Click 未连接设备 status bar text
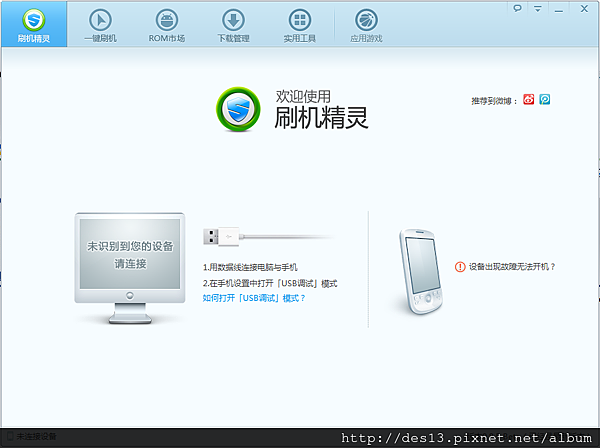The width and height of the screenshot is (600, 448). [x=36, y=436]
